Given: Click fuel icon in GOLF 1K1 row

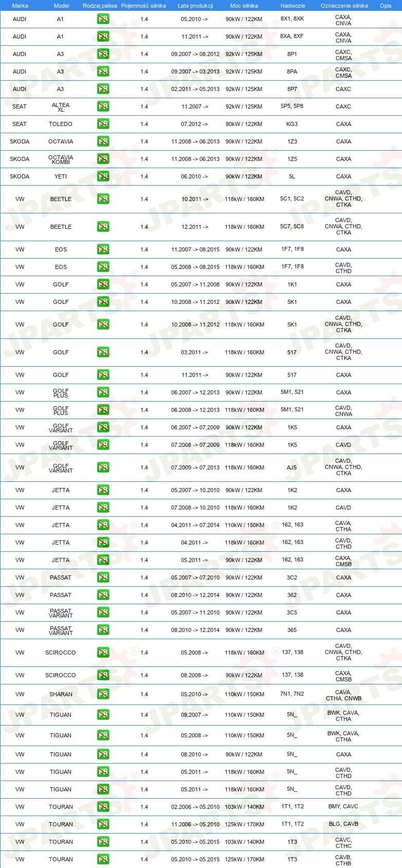Looking at the screenshot, I should coord(103,284).
